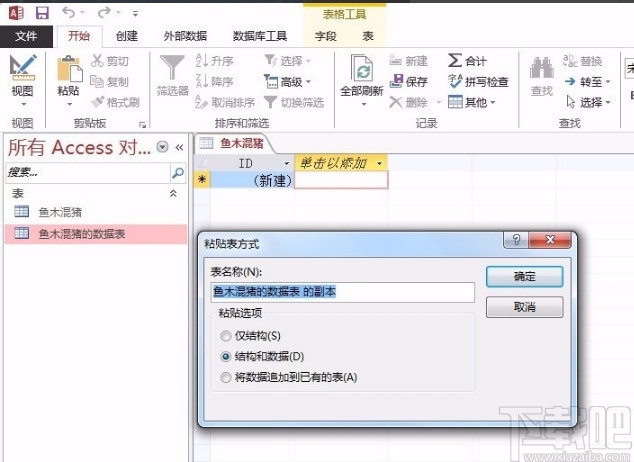634x462 pixels.
Task: Open the 选择 (Select) cursor dropdown in Find group
Action: pyautogui.click(x=588, y=102)
